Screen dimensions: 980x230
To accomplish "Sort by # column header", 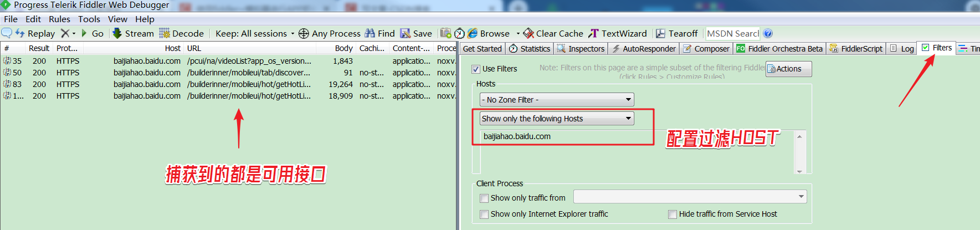I will point(13,48).
